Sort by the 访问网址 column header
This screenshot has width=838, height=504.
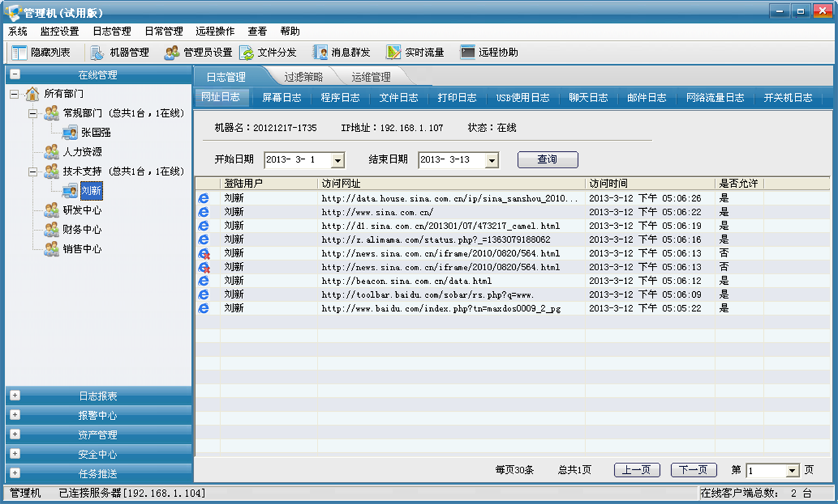452,183
